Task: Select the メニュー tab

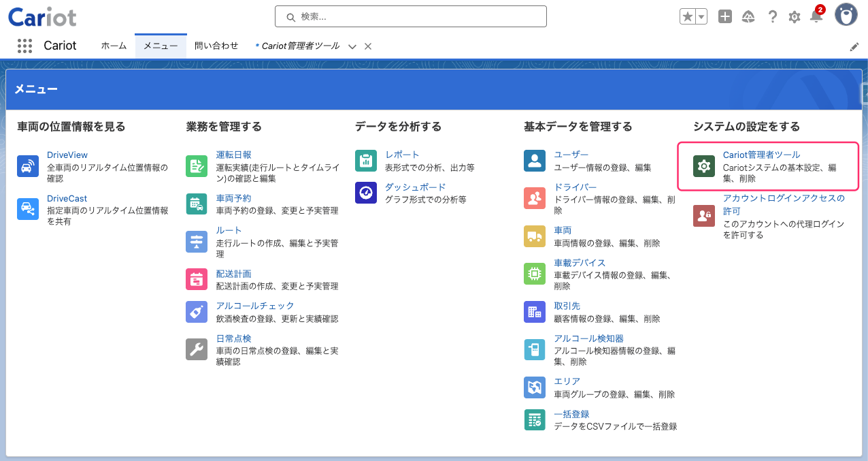Action: [x=161, y=46]
